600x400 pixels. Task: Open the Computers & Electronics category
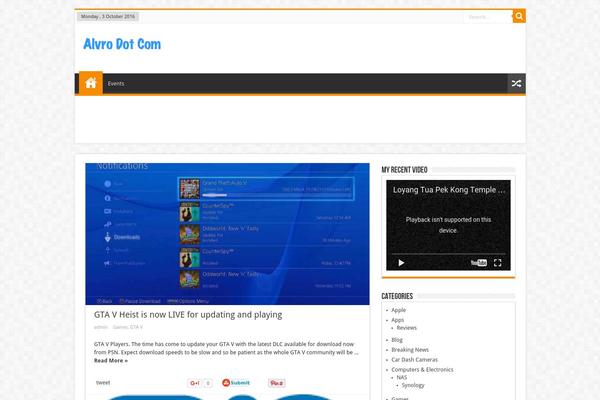422,370
